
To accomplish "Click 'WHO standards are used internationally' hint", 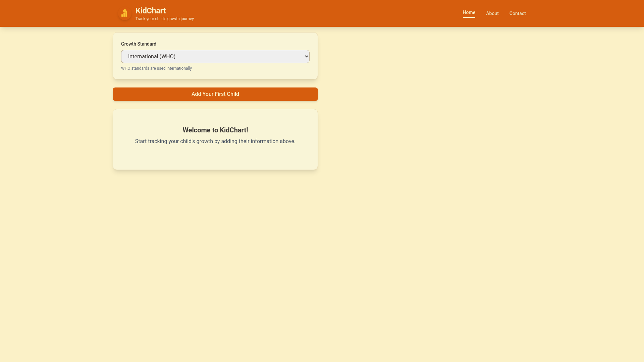I will [156, 68].
